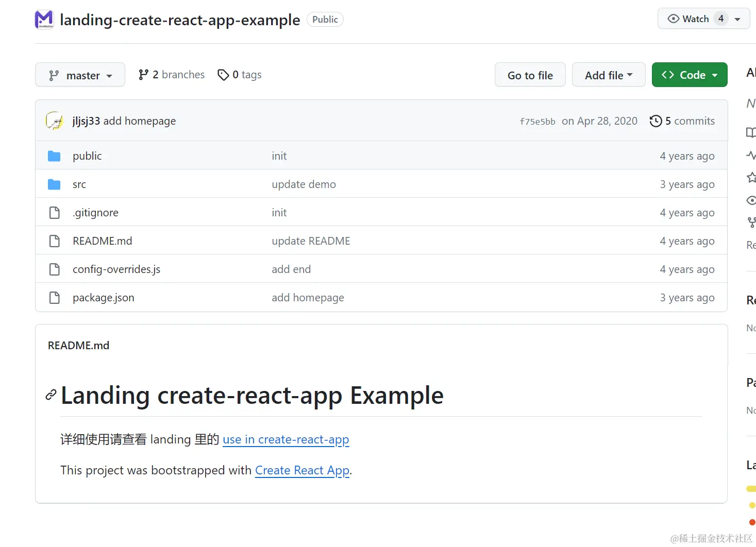Click the README.md file icon in file list
Viewport: 756px width, 547px height.
point(54,241)
